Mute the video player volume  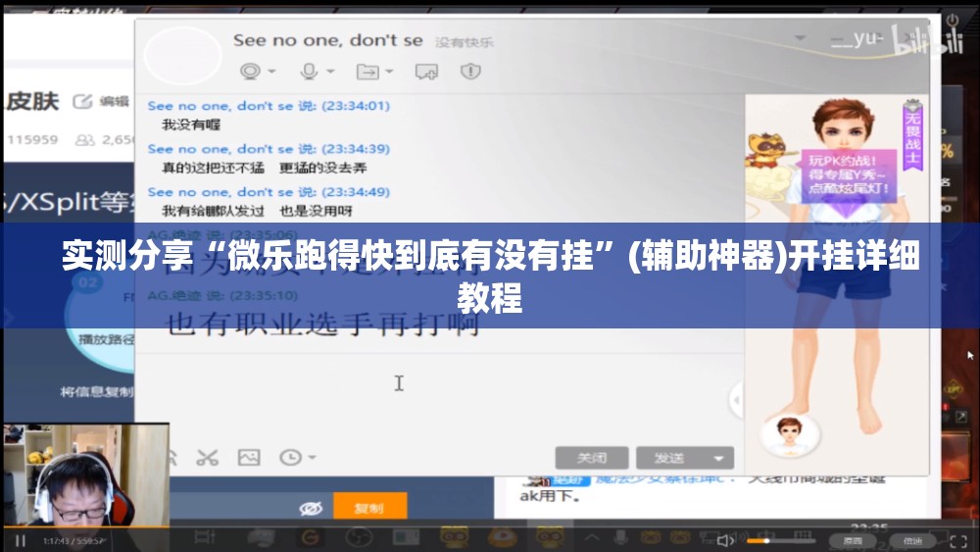click(x=725, y=541)
